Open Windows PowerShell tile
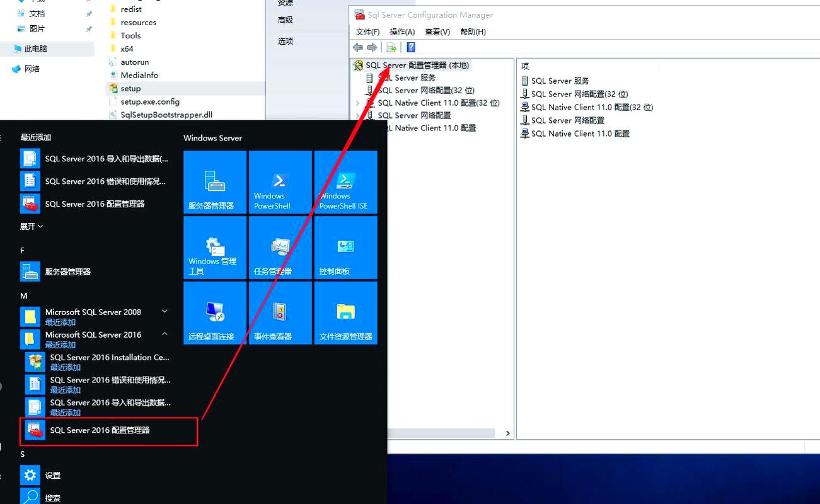Image resolution: width=820 pixels, height=504 pixels. click(280, 182)
